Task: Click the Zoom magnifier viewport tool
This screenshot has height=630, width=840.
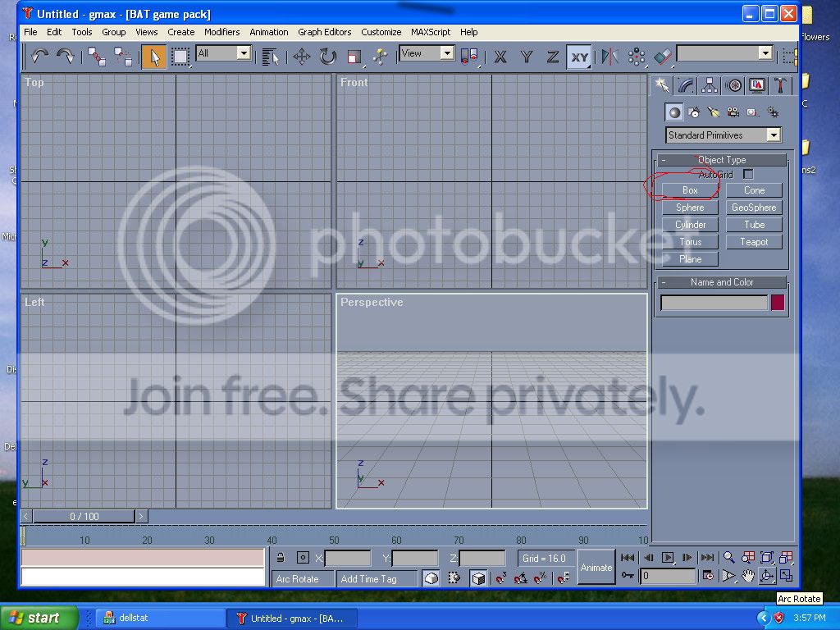Action: (728, 558)
